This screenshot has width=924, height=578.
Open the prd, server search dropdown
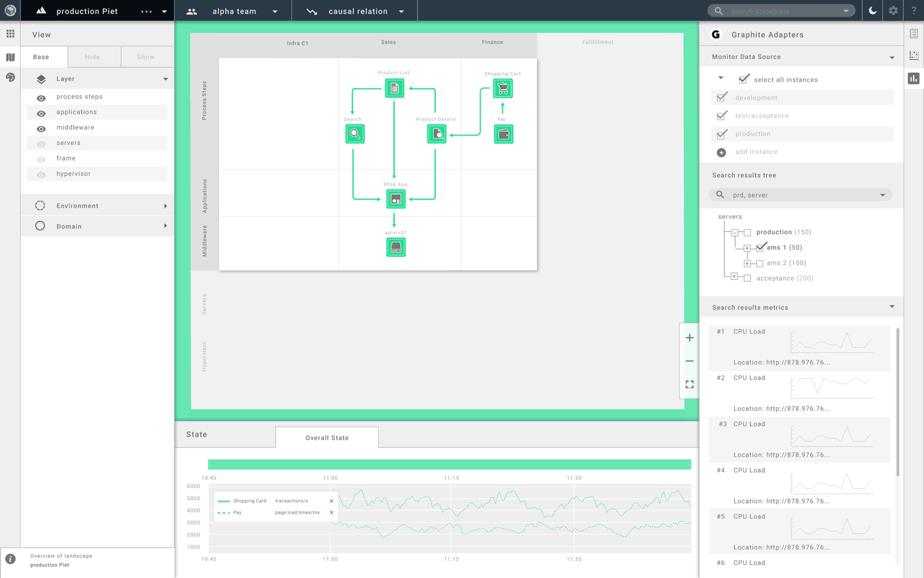pyautogui.click(x=882, y=195)
